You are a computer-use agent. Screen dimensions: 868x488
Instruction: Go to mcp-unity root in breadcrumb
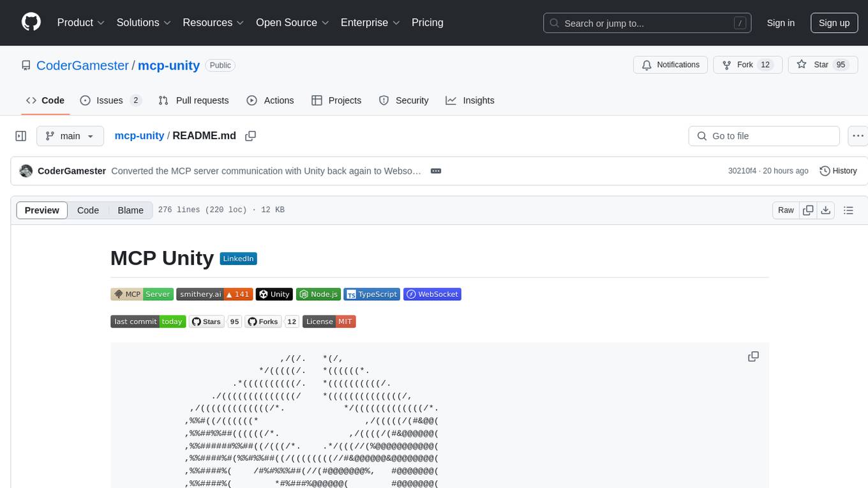pos(139,135)
